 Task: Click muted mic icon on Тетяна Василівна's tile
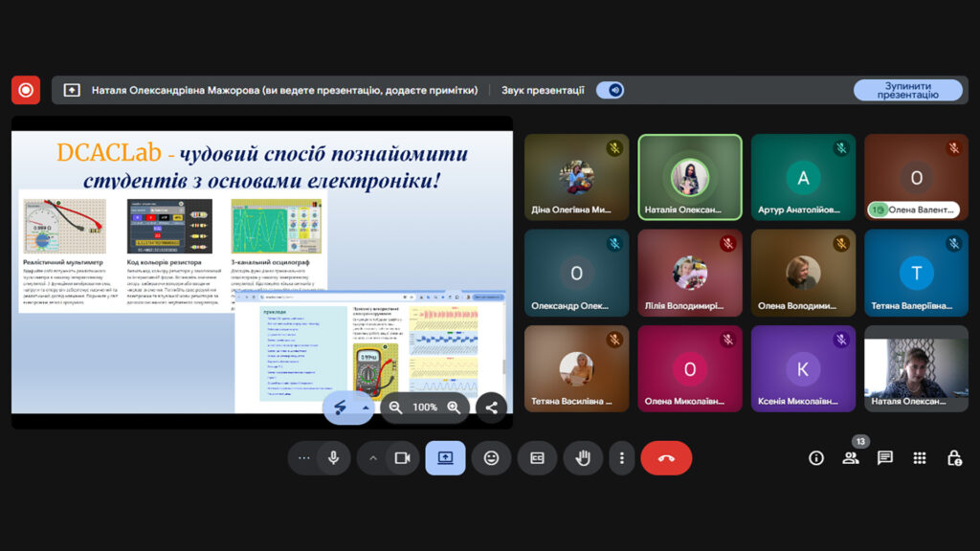point(614,340)
